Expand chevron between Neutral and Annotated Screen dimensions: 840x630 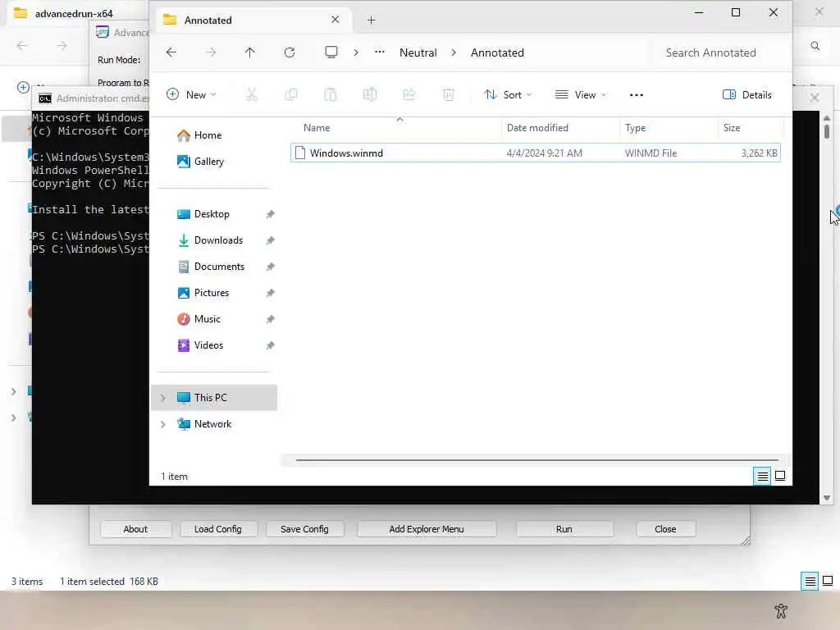click(x=453, y=52)
